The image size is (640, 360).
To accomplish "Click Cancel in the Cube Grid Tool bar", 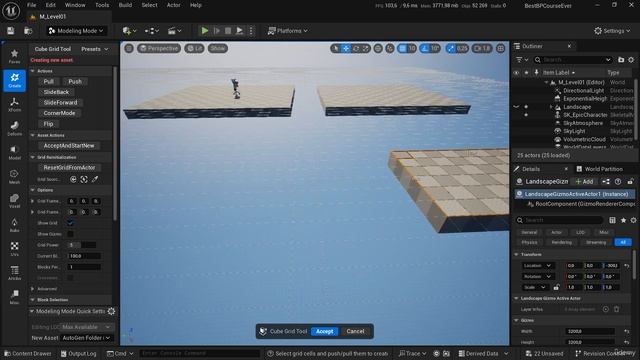I will pos(355,331).
